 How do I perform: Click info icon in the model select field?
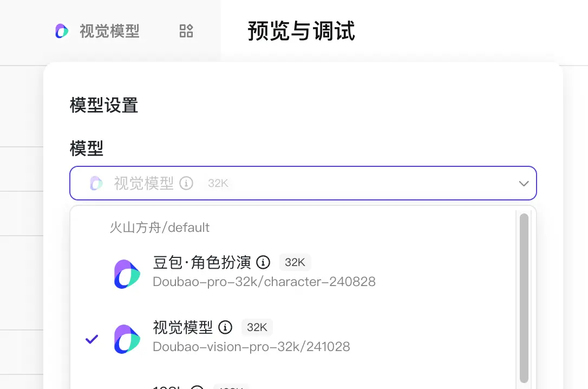tap(186, 183)
